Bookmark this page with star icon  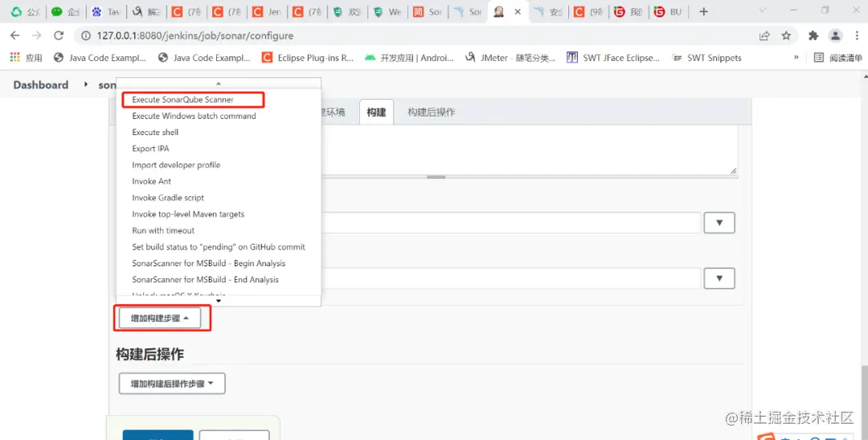(786, 35)
